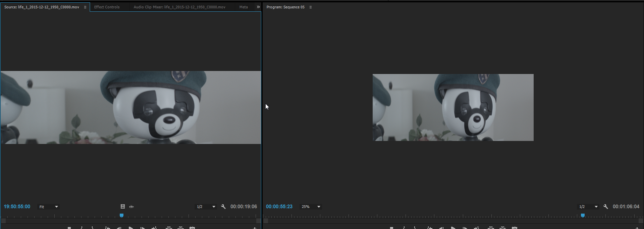Viewport: 644px width, 229px height.
Task: Open Source monitor wrench settings
Action: (223, 207)
